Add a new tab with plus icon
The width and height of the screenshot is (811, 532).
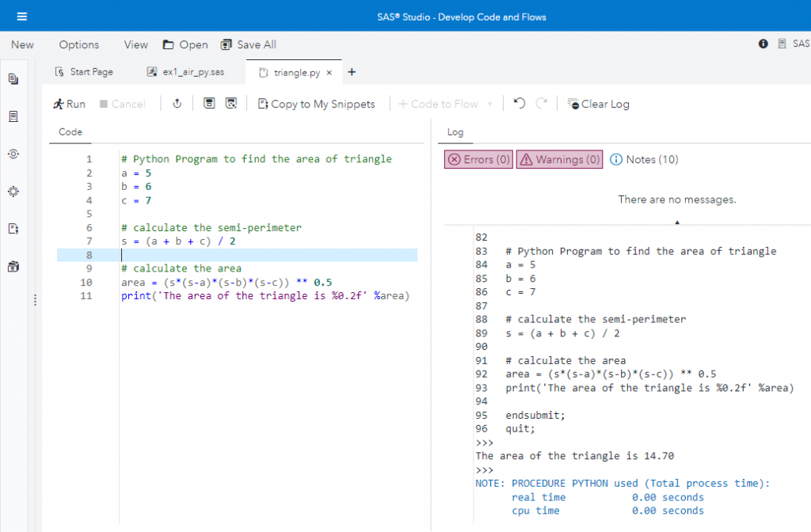(352, 72)
